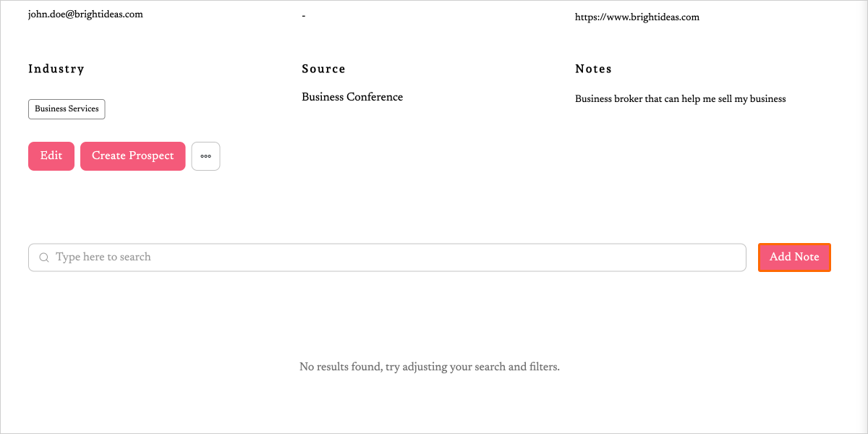Image resolution: width=868 pixels, height=434 pixels.
Task: Select the Business Services industry tag
Action: 67,109
